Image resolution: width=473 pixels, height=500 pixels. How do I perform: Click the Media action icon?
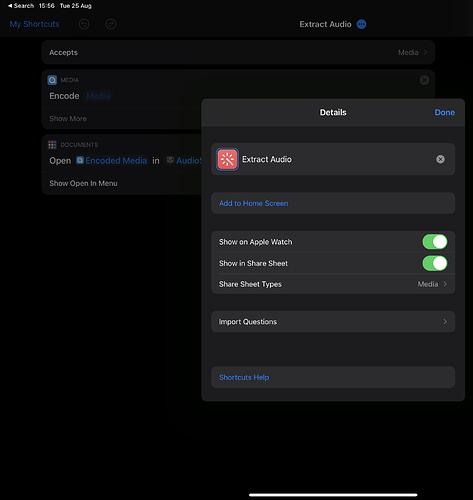coord(52,80)
